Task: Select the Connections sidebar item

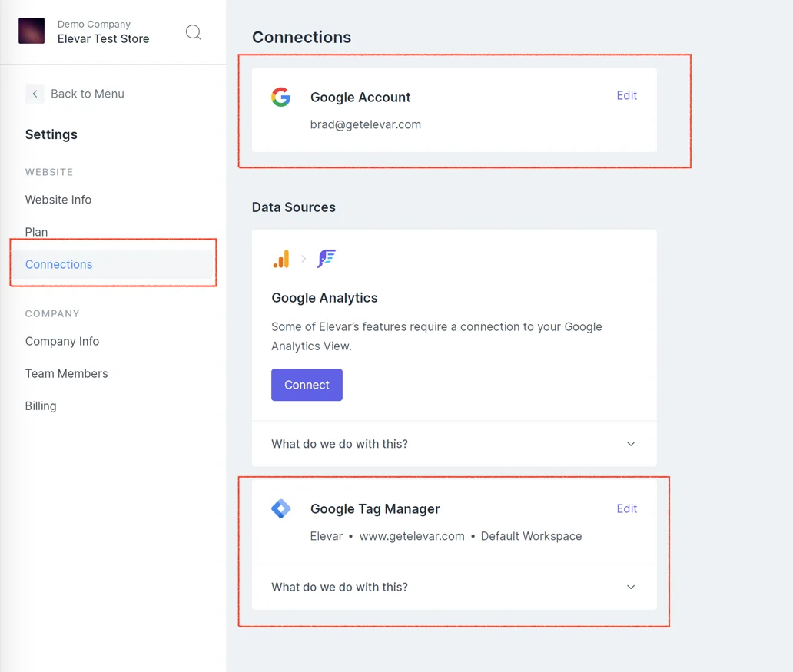Action: 113,264
